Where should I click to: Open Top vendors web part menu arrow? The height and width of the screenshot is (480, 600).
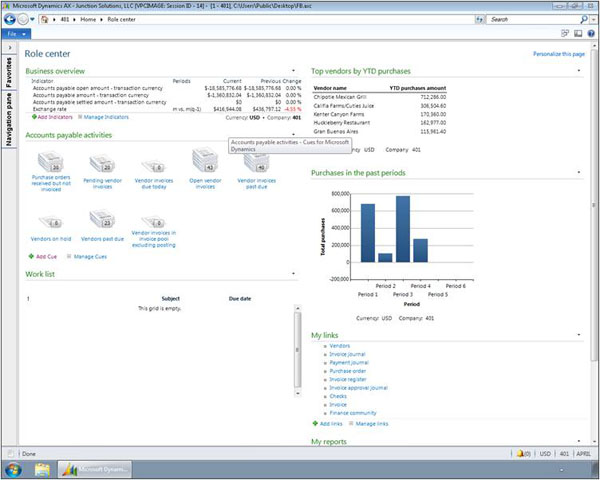579,70
